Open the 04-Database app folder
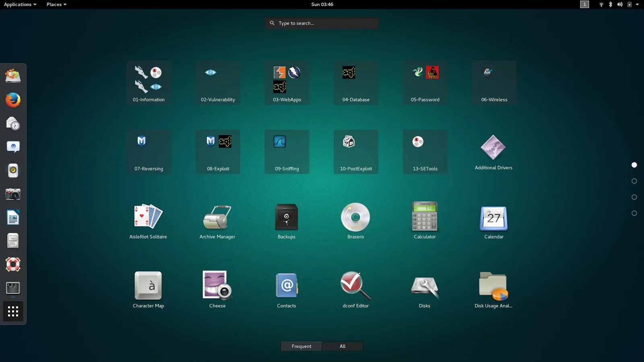 point(356,83)
